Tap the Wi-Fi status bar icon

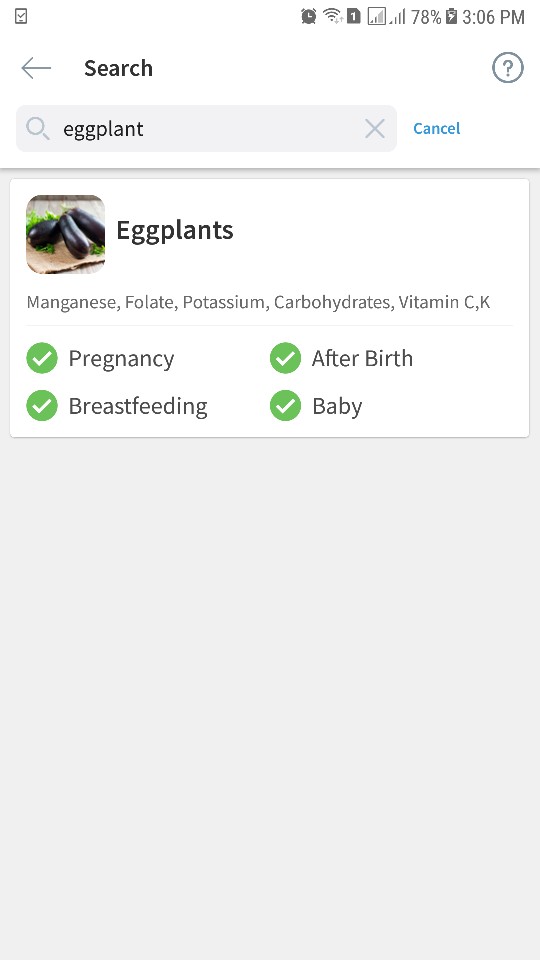pyautogui.click(x=333, y=17)
